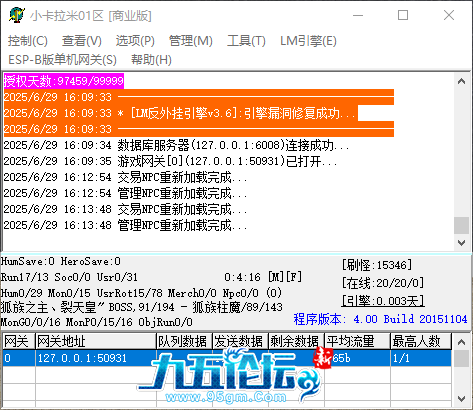Click gateway number 0 cell
The height and width of the screenshot is (410, 473).
[x=19, y=358]
